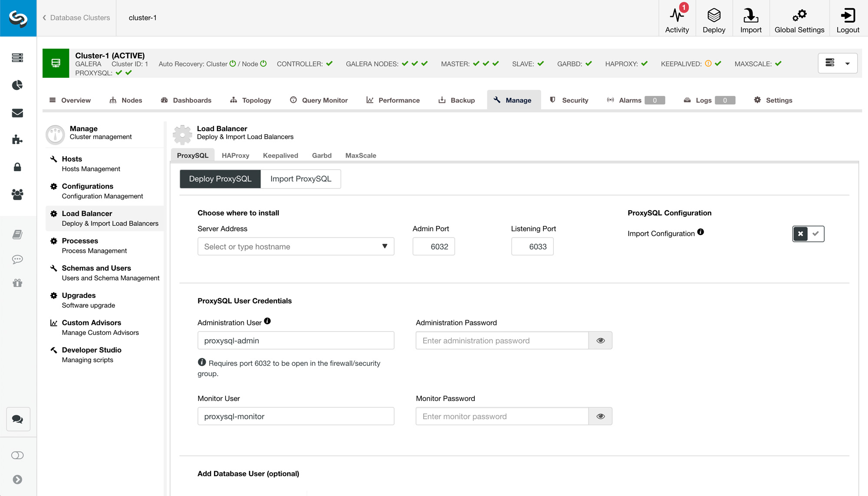
Task: Click the Deploy ProxySQL button
Action: click(x=220, y=179)
